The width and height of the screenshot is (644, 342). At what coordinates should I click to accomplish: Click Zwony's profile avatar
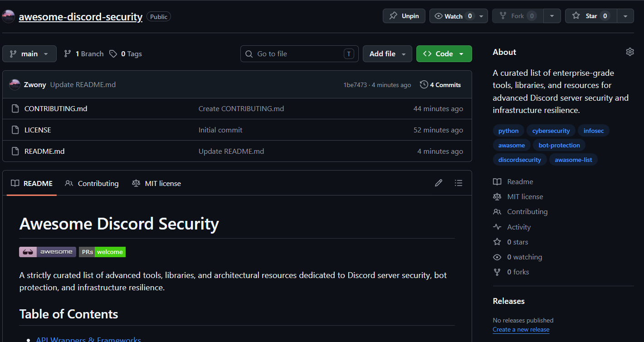click(15, 84)
